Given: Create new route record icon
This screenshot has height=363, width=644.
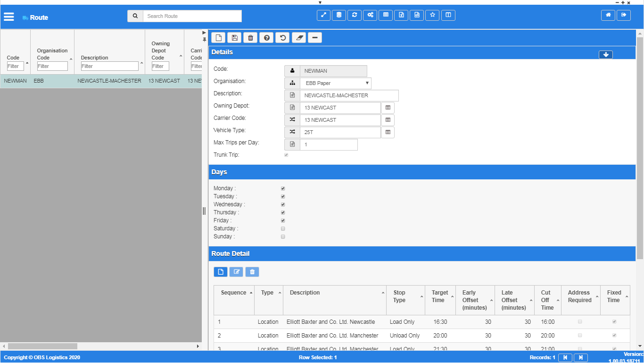Looking at the screenshot, I should pos(219,38).
